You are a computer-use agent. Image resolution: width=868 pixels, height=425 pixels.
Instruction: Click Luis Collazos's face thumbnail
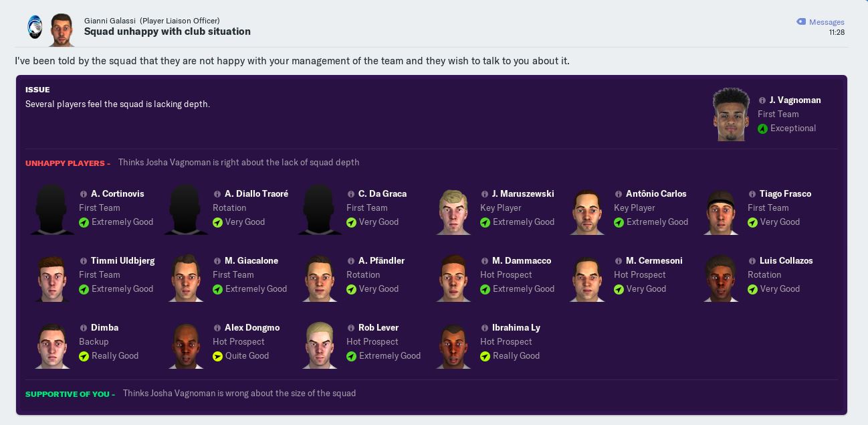(720, 278)
